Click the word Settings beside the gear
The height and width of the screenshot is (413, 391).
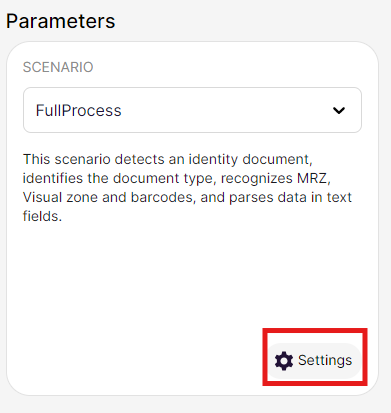[325, 360]
